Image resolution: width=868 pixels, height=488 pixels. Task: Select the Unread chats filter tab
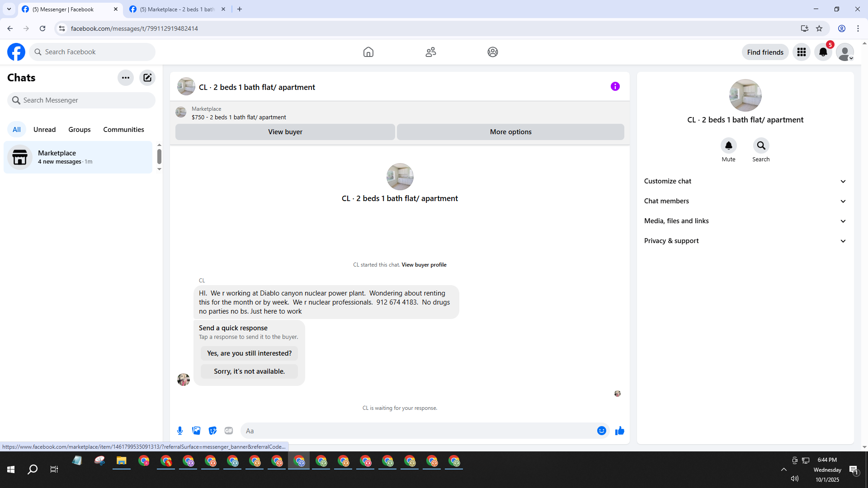coord(45,130)
